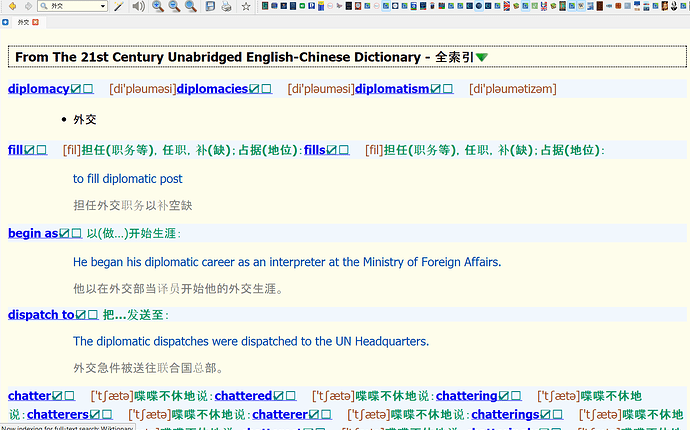The width and height of the screenshot is (690, 430).
Task: Follow the chatterer link
Action: click(x=280, y=414)
